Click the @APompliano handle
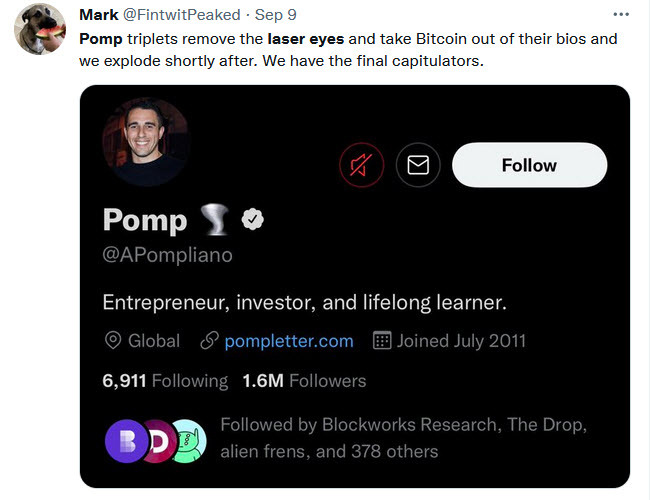The width and height of the screenshot is (650, 500). point(167,255)
